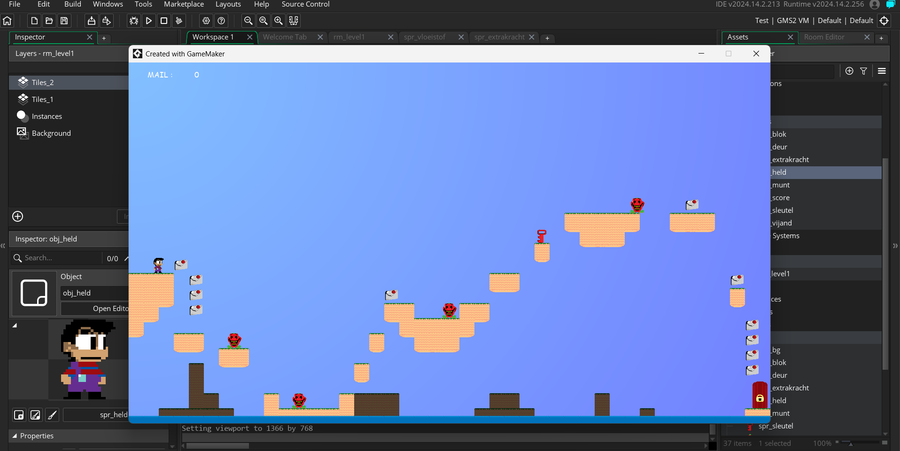The height and width of the screenshot is (451, 900).
Task: Open asset browser hamburger menu
Action: pyautogui.click(x=882, y=71)
